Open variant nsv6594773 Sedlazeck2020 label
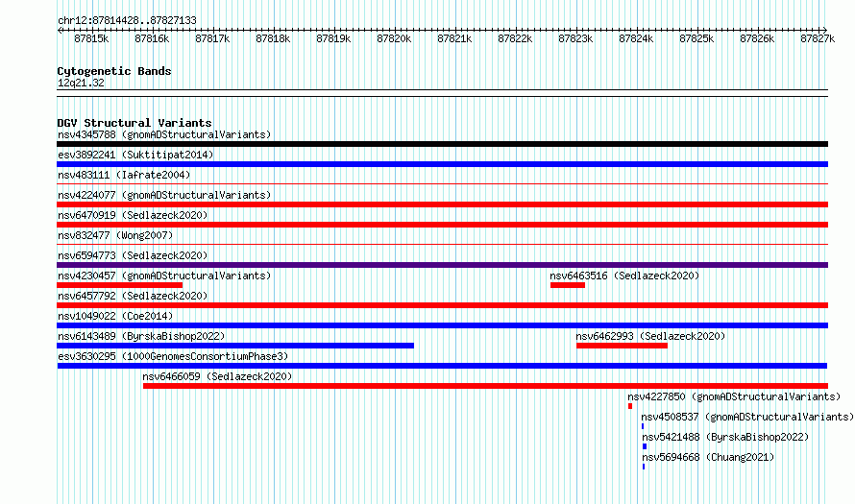 click(133, 255)
